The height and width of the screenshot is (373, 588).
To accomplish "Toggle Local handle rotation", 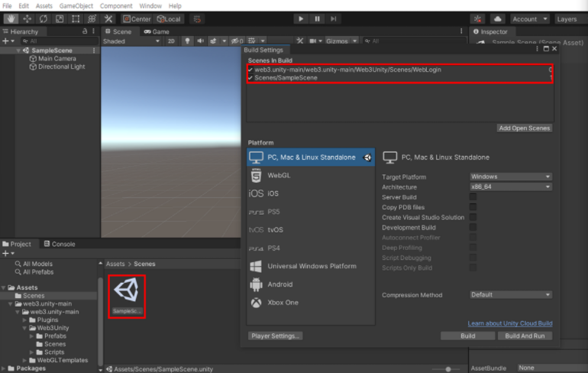I will pos(169,19).
